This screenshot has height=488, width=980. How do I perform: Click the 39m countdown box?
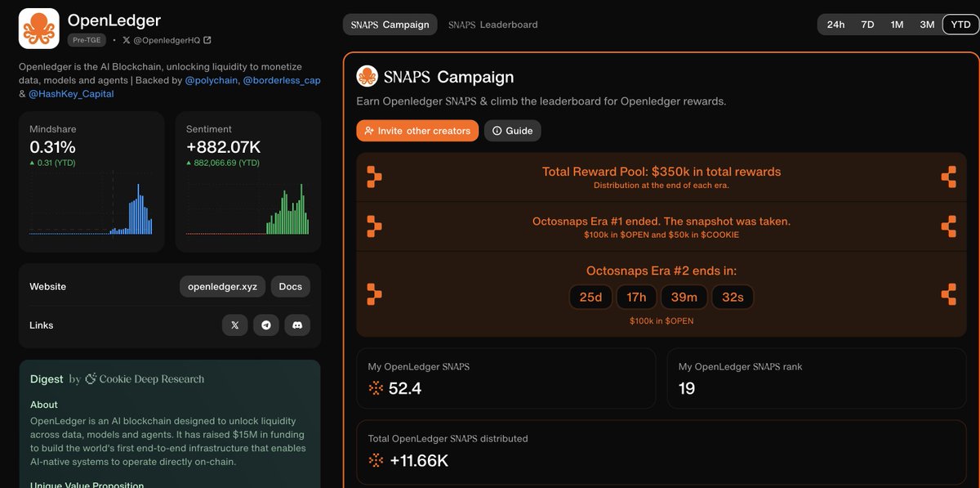coord(684,298)
